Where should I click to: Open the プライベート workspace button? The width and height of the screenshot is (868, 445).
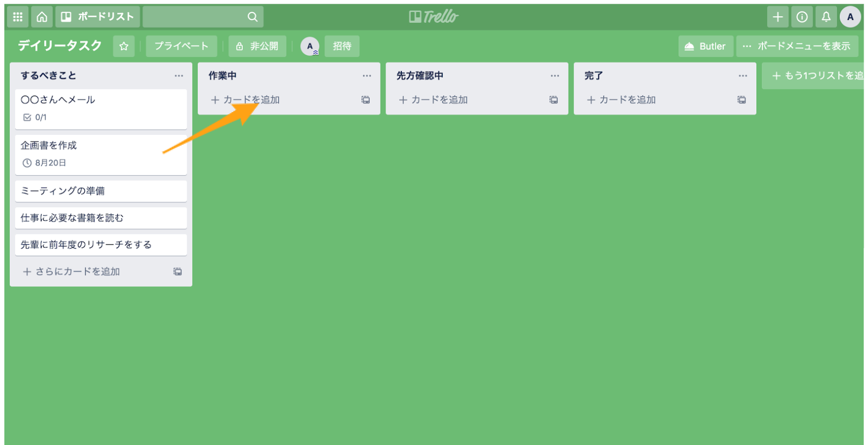[x=181, y=46]
